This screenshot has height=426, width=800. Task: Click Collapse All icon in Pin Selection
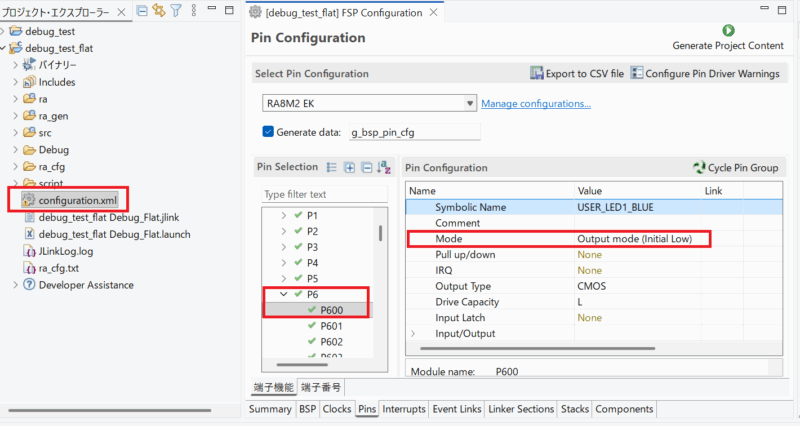coord(366,167)
